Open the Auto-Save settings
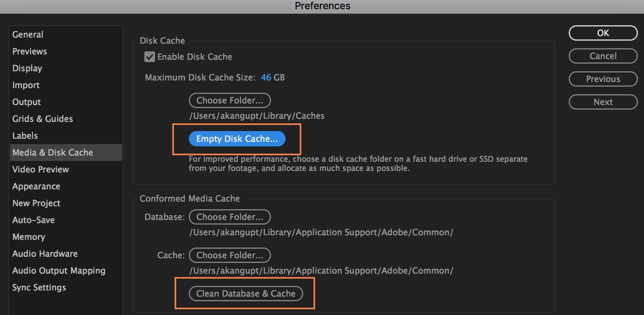The image size is (644, 315). pos(33,220)
